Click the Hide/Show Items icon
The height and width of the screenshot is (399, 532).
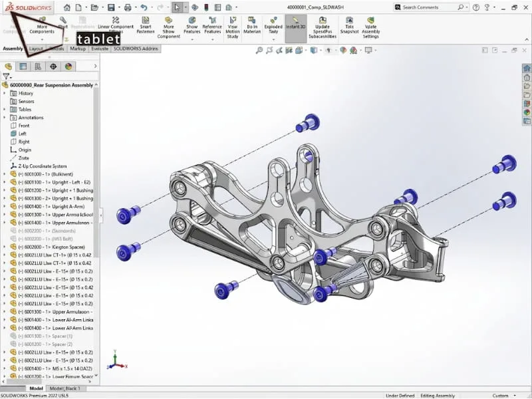[x=329, y=51]
